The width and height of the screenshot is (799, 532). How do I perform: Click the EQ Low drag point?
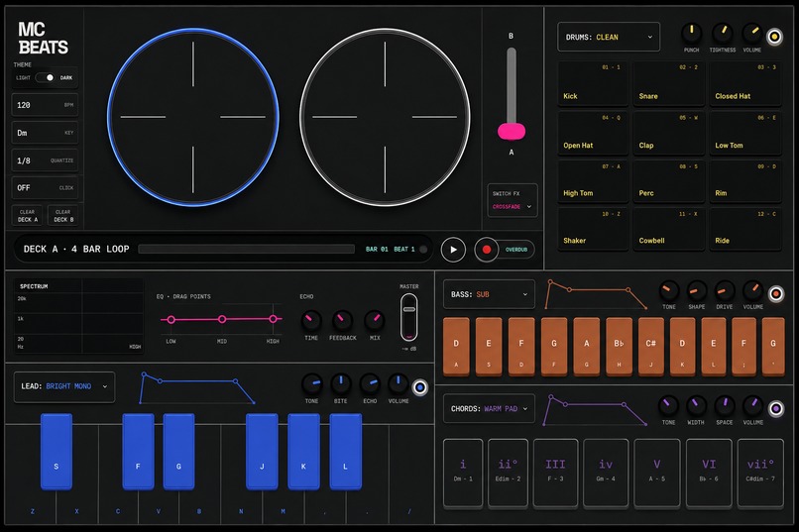click(171, 320)
